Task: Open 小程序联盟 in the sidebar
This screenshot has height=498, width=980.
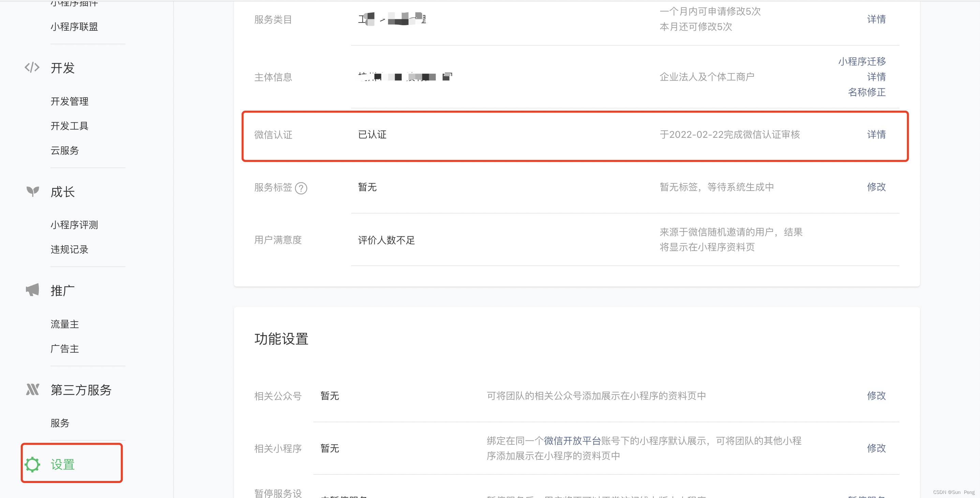Action: pyautogui.click(x=73, y=26)
